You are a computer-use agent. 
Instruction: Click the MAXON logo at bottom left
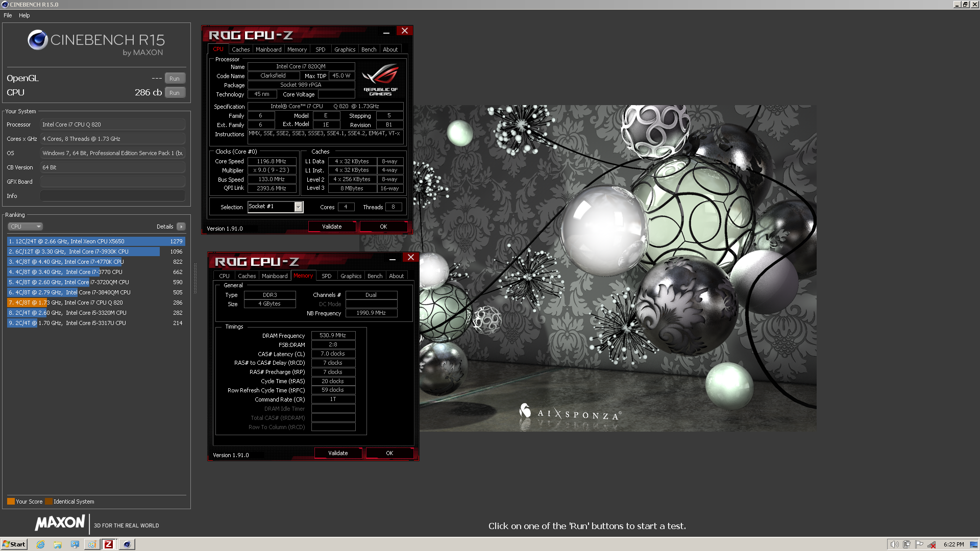(x=60, y=522)
